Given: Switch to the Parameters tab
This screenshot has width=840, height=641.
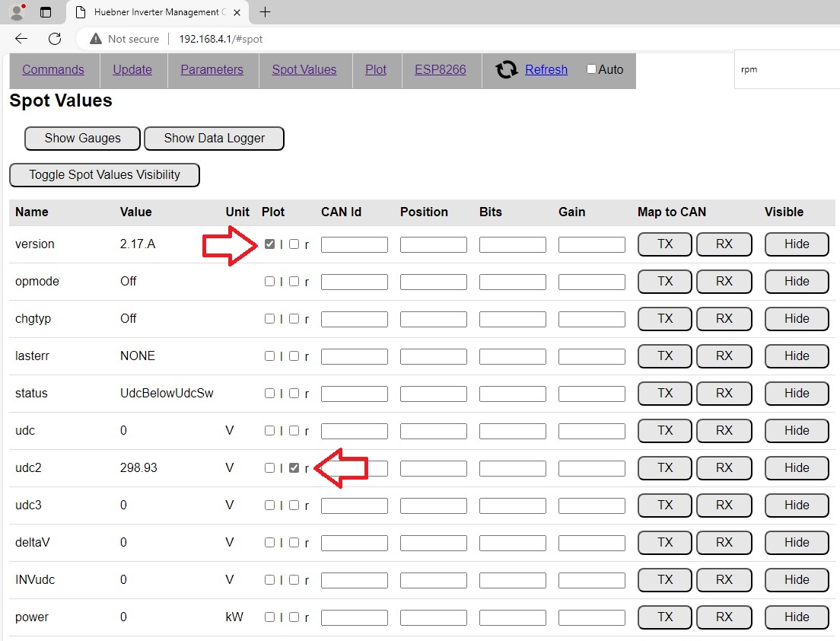Looking at the screenshot, I should 212,69.
